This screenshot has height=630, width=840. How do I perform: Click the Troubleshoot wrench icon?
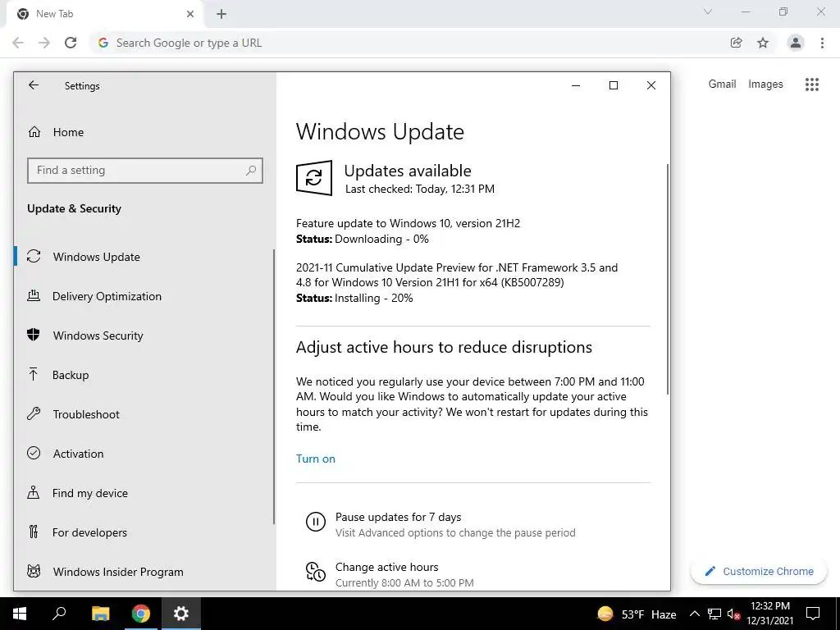(x=34, y=413)
